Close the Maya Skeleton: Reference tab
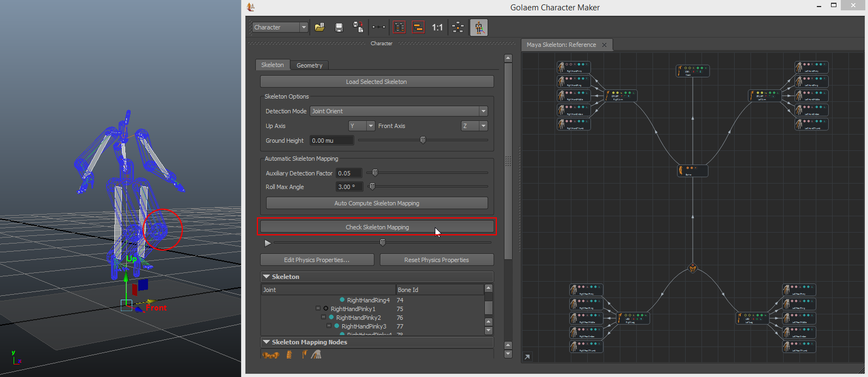This screenshot has height=377, width=868. 604,45
